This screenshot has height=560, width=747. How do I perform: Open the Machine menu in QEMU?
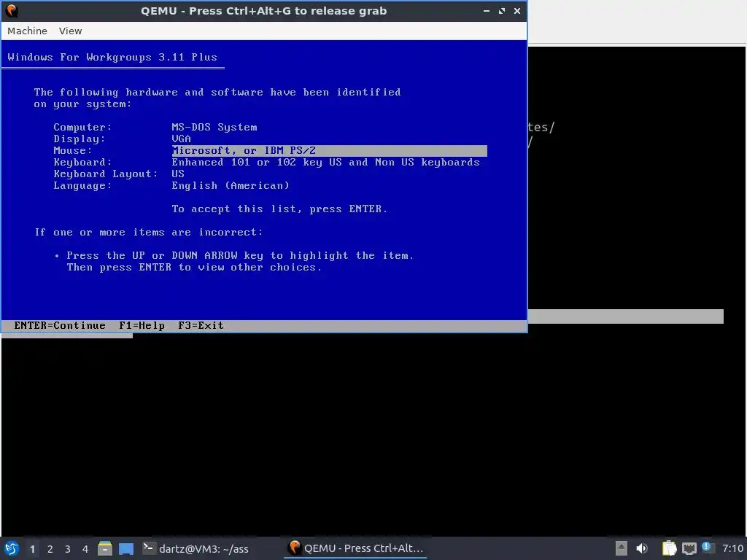(x=27, y=31)
